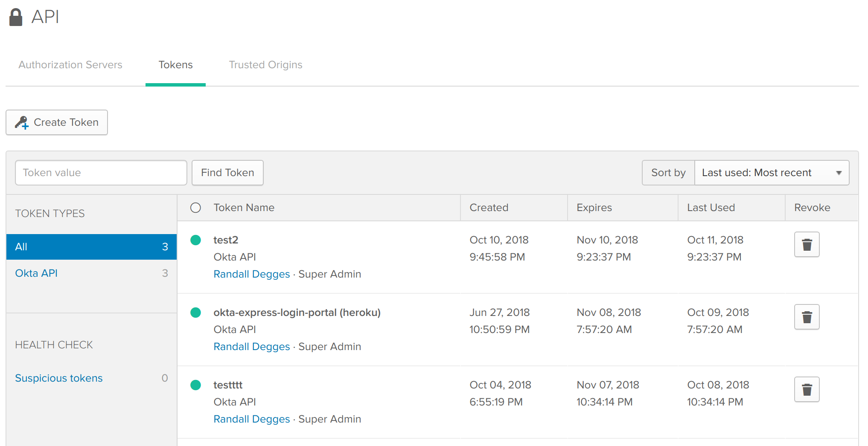Filter by Okta API token type
868x446 pixels.
pyautogui.click(x=36, y=273)
